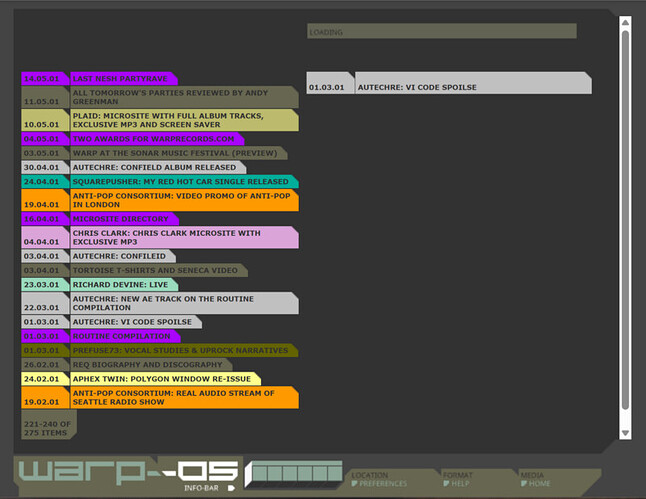Select the 14.05.01 date tab
Image resolution: width=646 pixels, height=499 pixels.
pos(45,79)
